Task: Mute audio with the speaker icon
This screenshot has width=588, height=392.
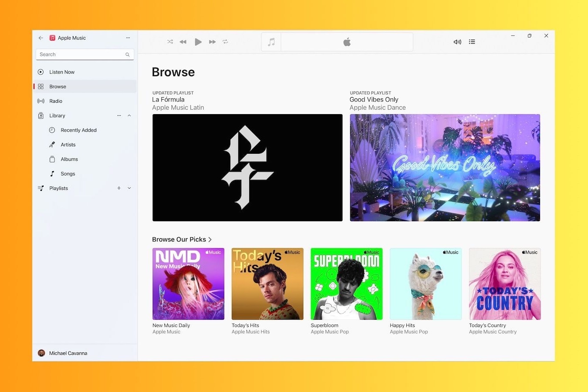Action: (457, 41)
